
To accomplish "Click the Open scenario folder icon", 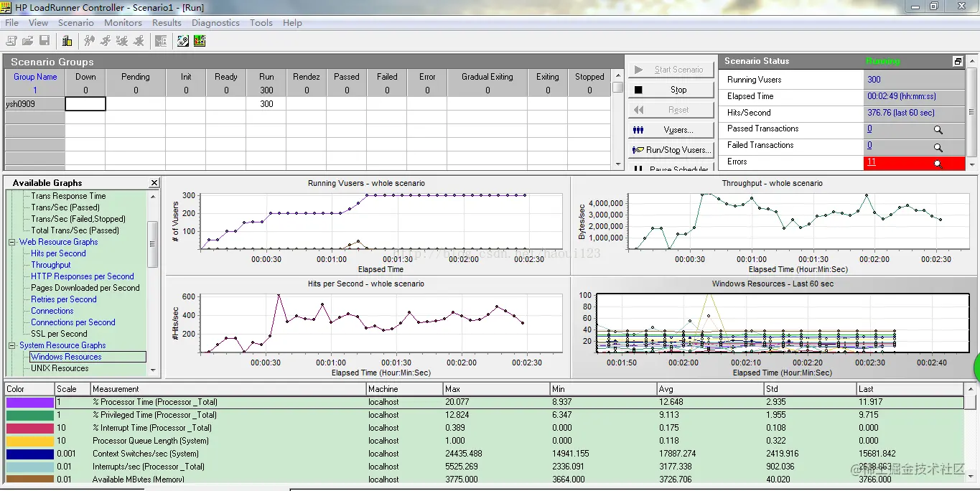I will coord(28,41).
